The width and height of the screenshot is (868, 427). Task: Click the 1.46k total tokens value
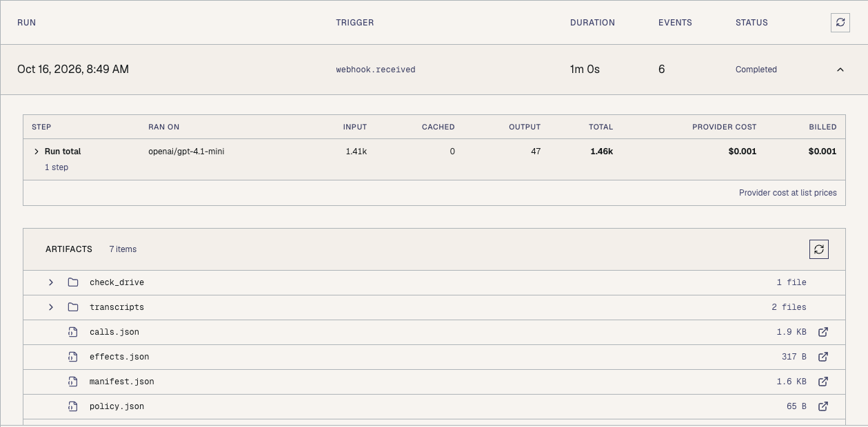(602, 152)
